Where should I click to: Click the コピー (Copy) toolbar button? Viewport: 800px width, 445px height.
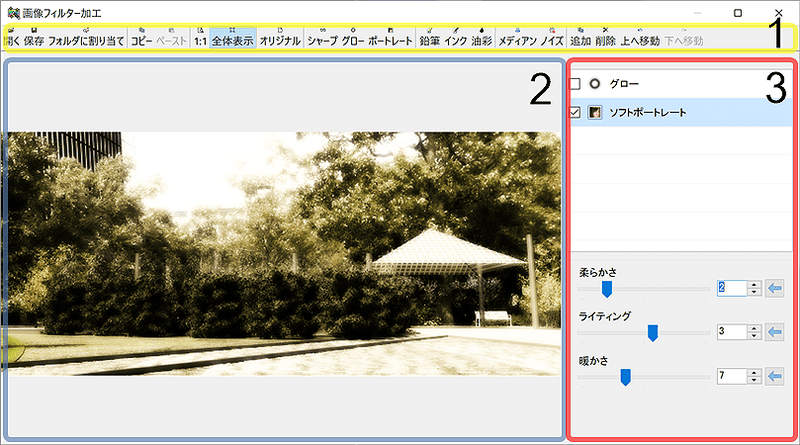pyautogui.click(x=141, y=38)
